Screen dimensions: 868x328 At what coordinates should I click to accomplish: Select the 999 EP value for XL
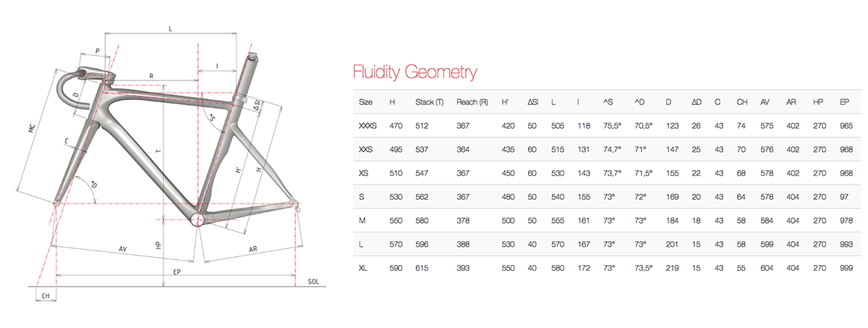(844, 268)
